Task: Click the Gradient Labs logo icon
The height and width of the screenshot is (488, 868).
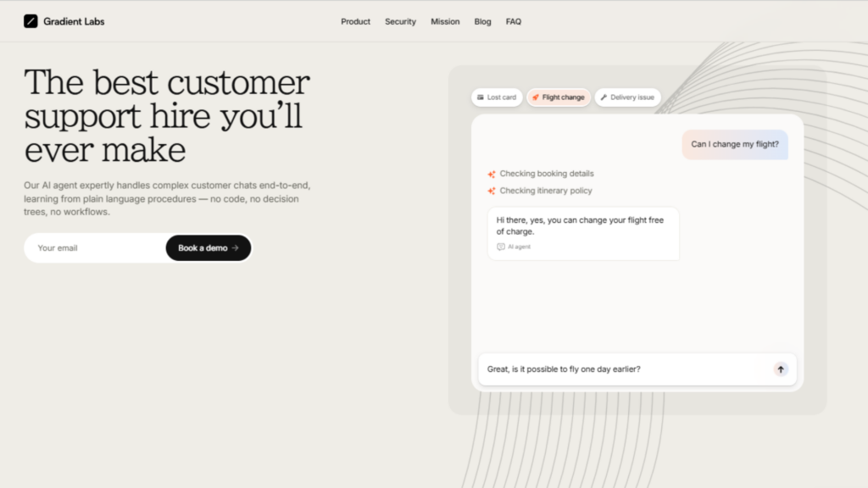Action: click(31, 21)
